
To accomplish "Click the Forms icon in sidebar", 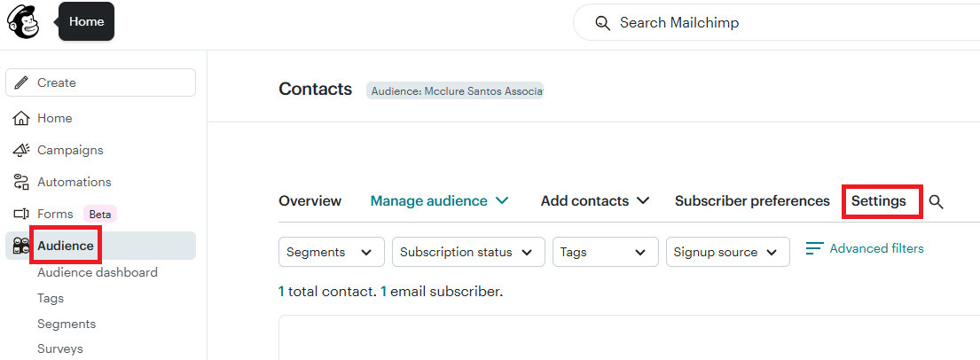I will click(22, 214).
